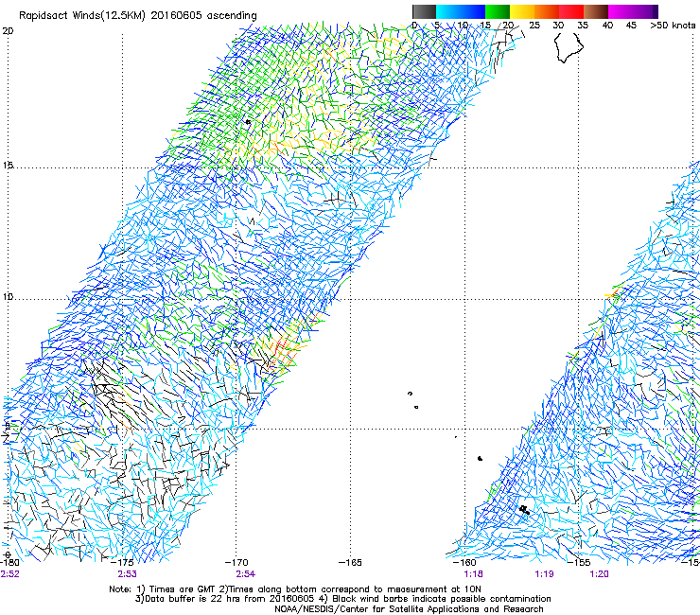Image resolution: width=700 pixels, height=615 pixels.
Task: Click the 'Rapidscat Winds(12.5KM) 20160605 ascending' title
Action: click(138, 16)
